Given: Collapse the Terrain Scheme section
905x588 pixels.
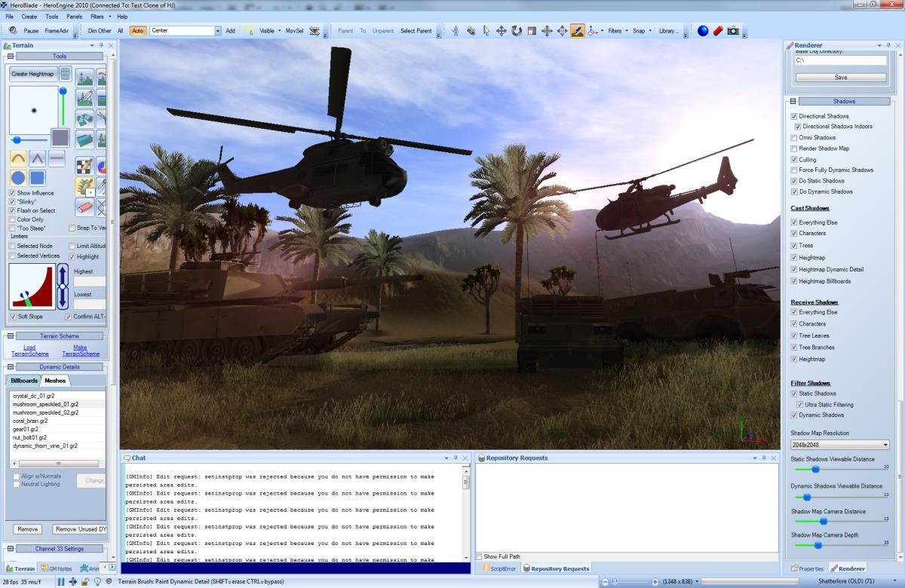Looking at the screenshot, I should pyautogui.click(x=11, y=336).
